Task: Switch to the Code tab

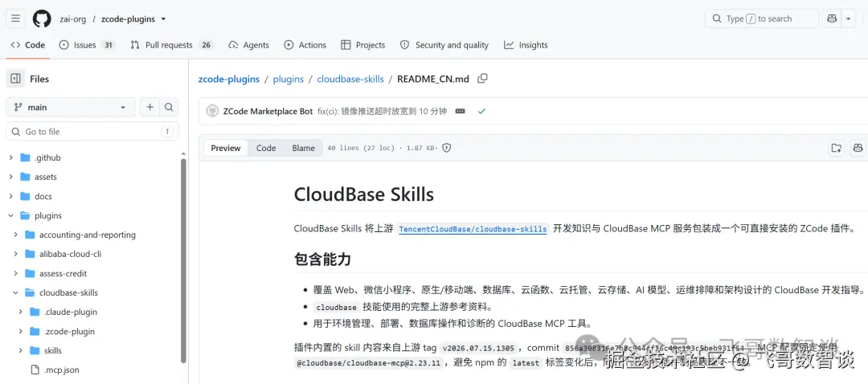Action: click(x=27, y=45)
